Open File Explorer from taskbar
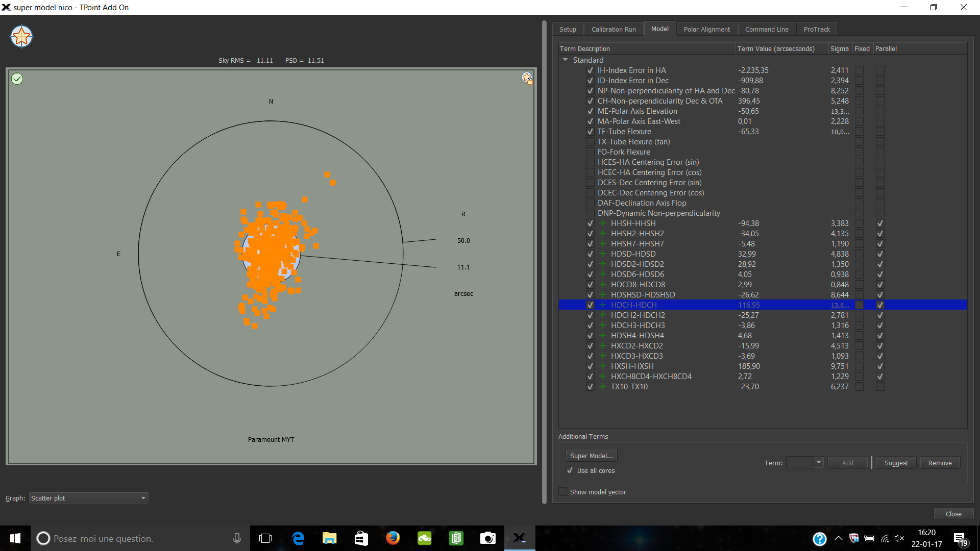Image resolution: width=980 pixels, height=551 pixels. click(329, 538)
